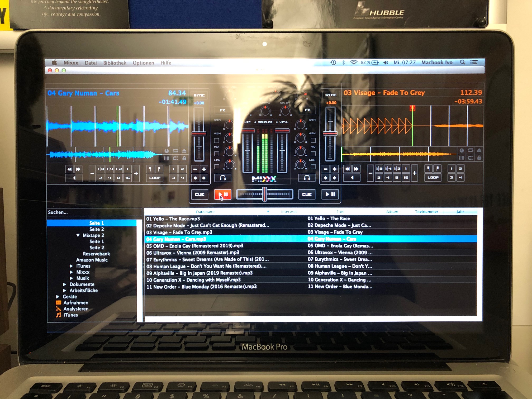Open the Hilfe menu

166,63
